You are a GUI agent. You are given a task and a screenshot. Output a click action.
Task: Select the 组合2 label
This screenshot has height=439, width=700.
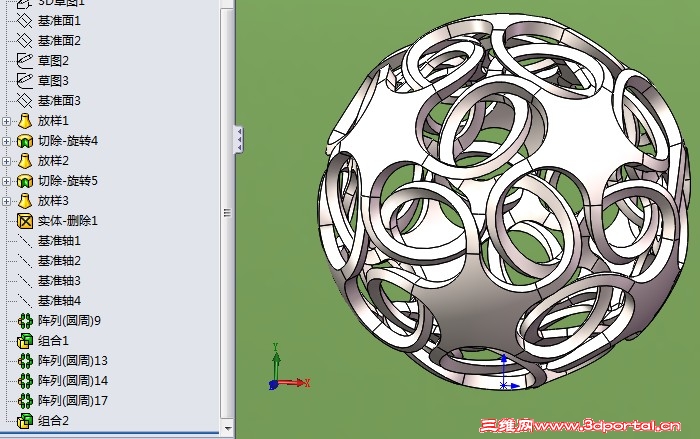(54, 421)
